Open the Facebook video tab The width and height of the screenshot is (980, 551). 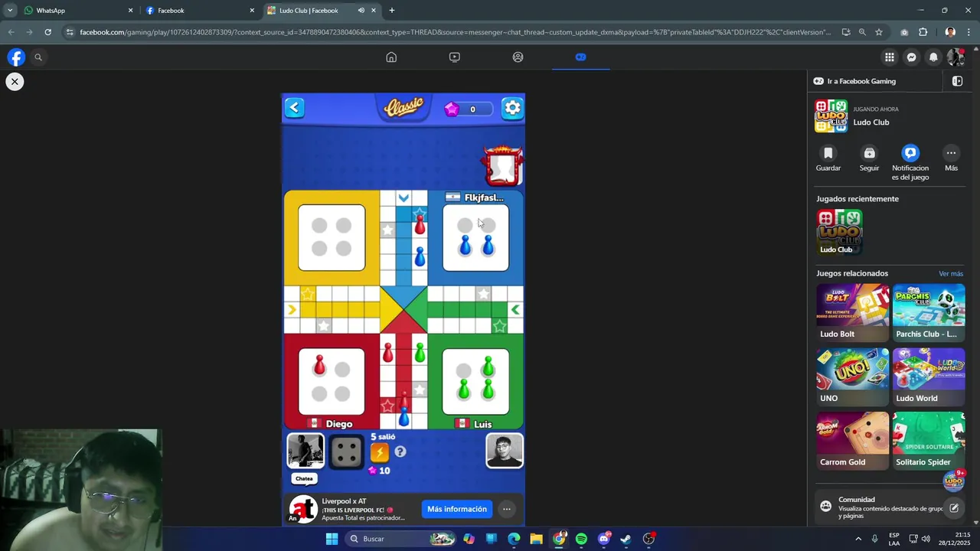[455, 57]
